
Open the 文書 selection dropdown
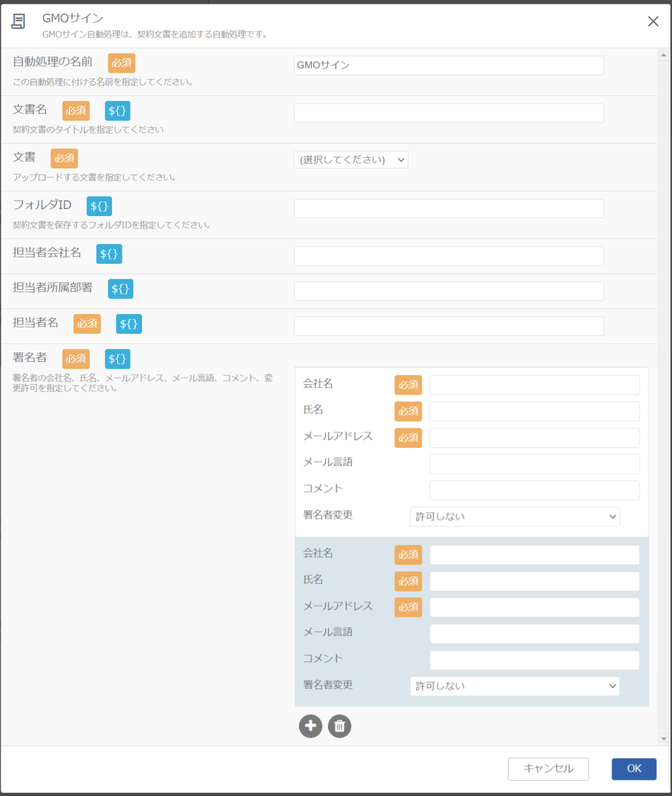click(x=351, y=160)
